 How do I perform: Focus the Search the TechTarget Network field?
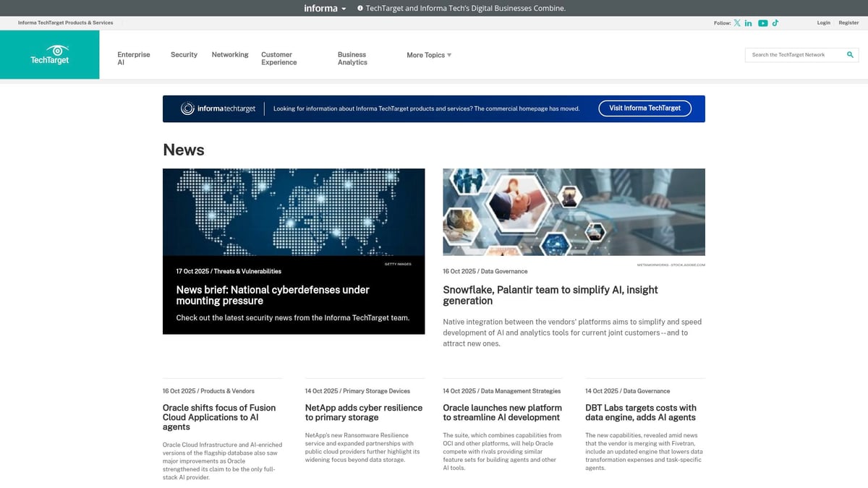pos(796,55)
